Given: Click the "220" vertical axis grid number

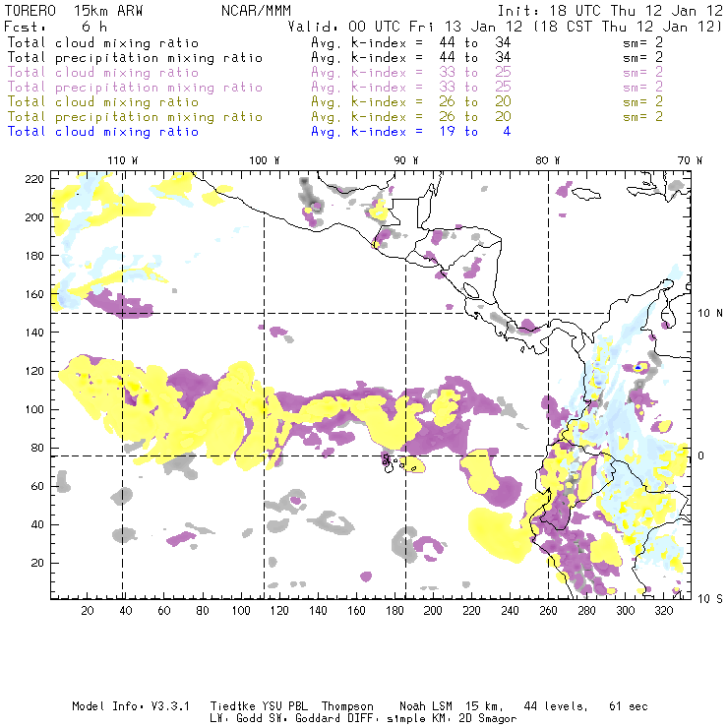Looking at the screenshot, I should click(34, 179).
